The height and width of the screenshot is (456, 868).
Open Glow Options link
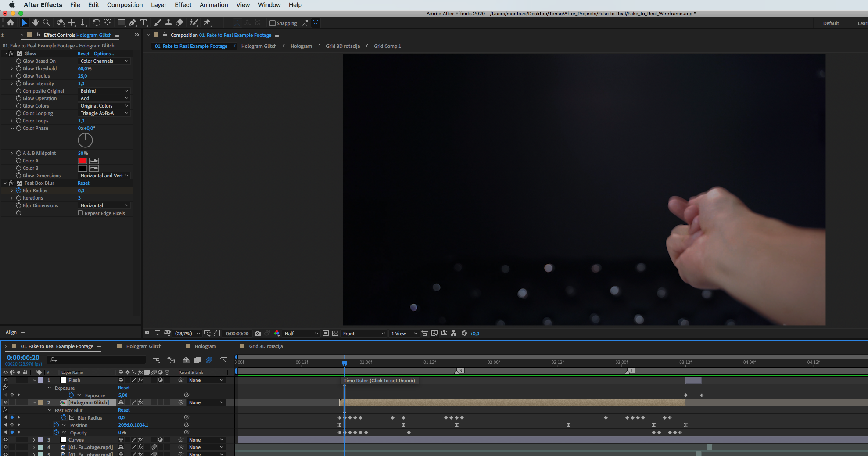[104, 54]
